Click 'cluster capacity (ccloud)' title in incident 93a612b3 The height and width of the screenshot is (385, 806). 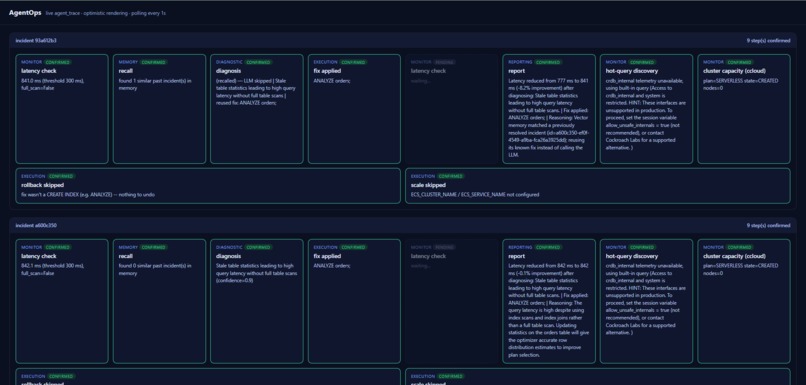[x=735, y=71]
